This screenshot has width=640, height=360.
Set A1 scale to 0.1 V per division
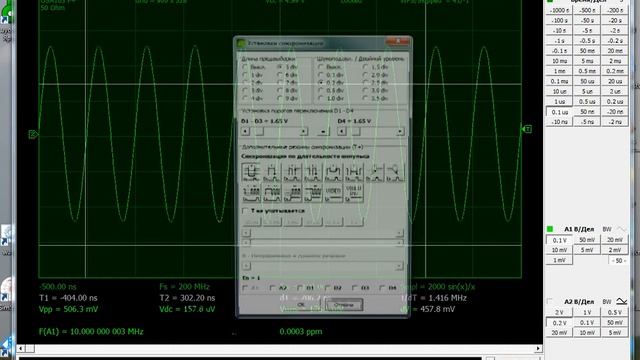560,240
